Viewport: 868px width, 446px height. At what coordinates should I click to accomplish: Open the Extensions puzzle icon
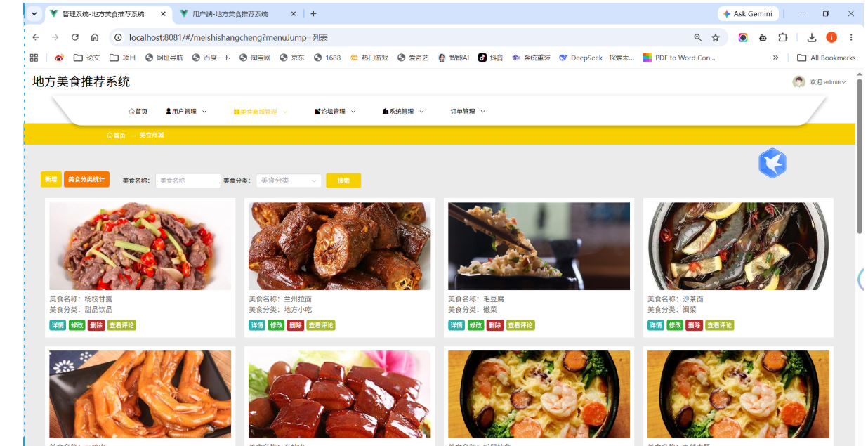(x=783, y=37)
